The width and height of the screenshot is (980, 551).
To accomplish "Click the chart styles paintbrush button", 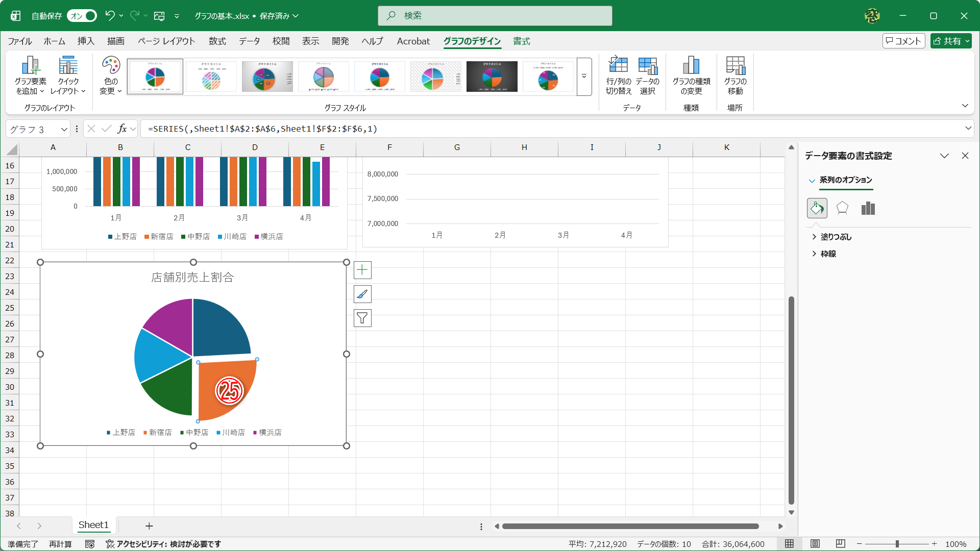I will (x=362, y=294).
